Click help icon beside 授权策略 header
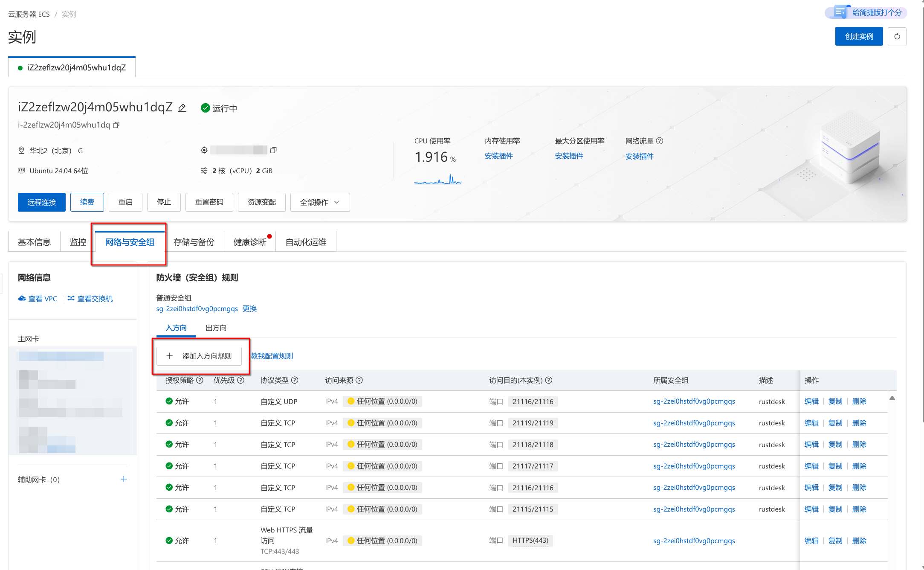The height and width of the screenshot is (570, 924). pyautogui.click(x=200, y=380)
